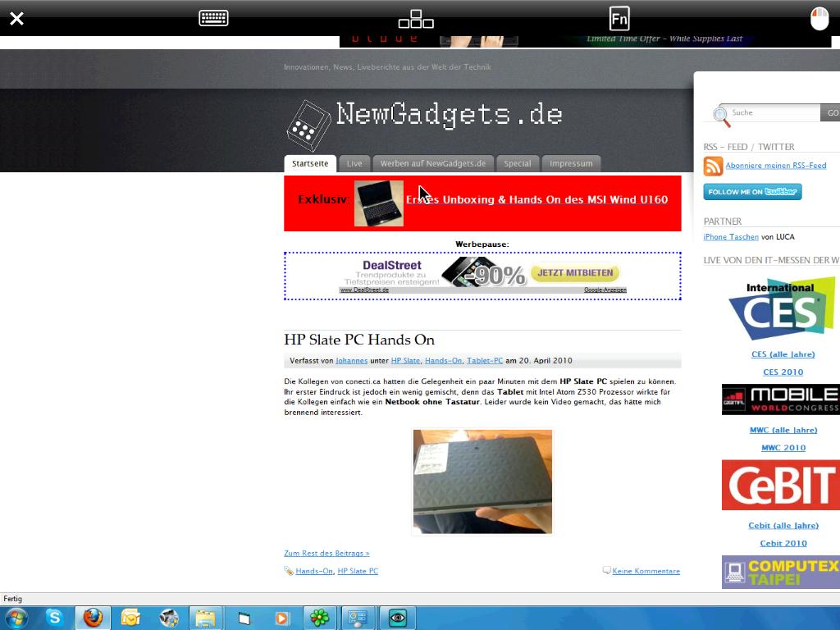The image size is (840, 630).
Task: Open the Cebit 2010 link
Action: [783, 543]
